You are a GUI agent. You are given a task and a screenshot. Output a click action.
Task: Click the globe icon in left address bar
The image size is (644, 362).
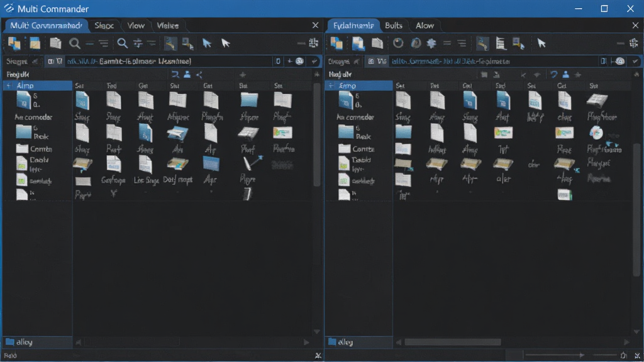click(x=300, y=61)
